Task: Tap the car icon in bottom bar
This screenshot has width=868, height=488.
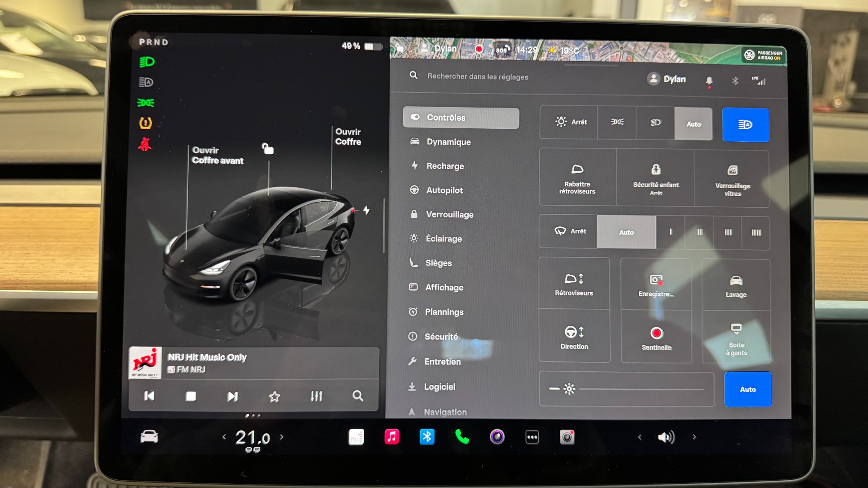Action: (x=149, y=436)
